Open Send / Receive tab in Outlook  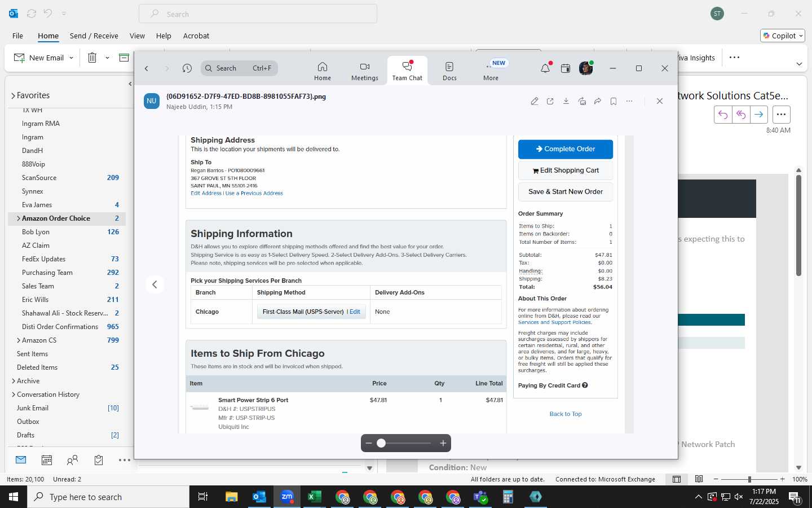tap(94, 36)
